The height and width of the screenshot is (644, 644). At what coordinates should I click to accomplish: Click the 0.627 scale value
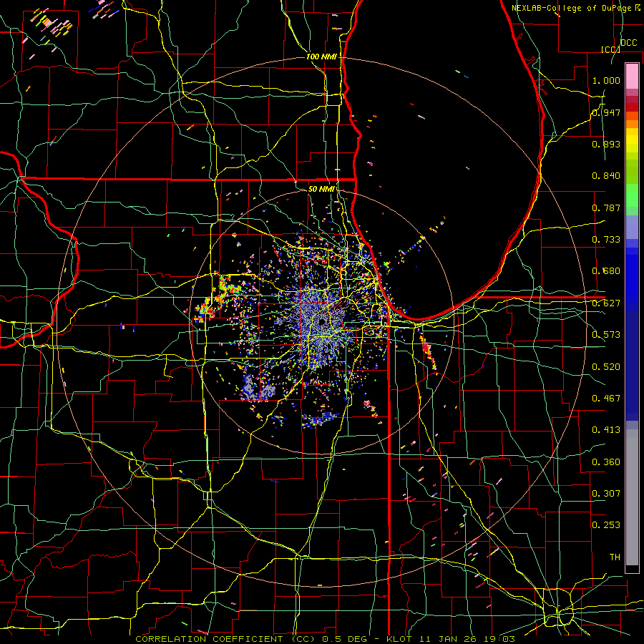[x=606, y=303]
